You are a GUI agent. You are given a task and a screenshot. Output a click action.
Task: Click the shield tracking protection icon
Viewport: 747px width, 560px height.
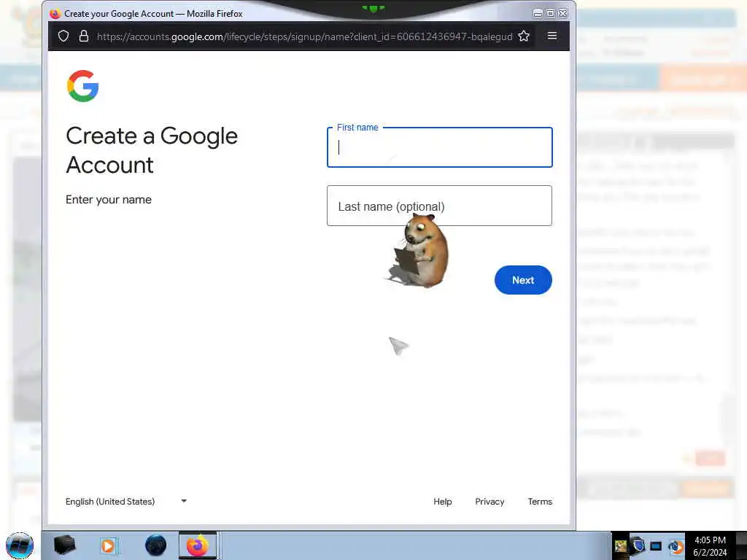pyautogui.click(x=63, y=36)
